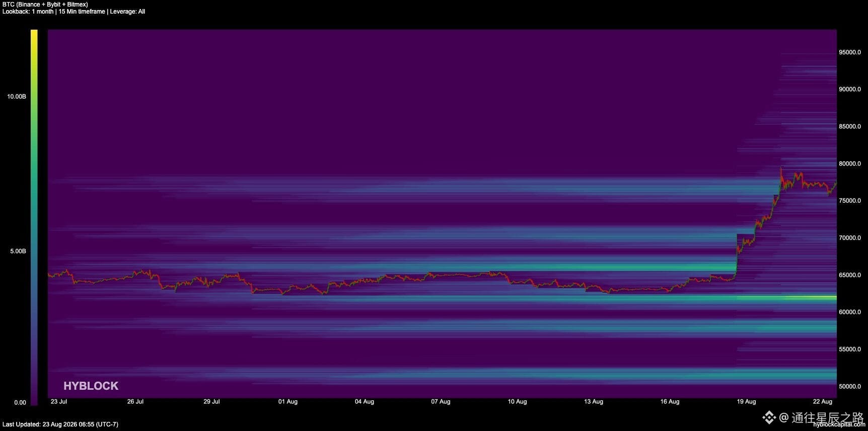Click the vertical liquidation color scale bar
This screenshot has height=431, width=868.
(34, 217)
